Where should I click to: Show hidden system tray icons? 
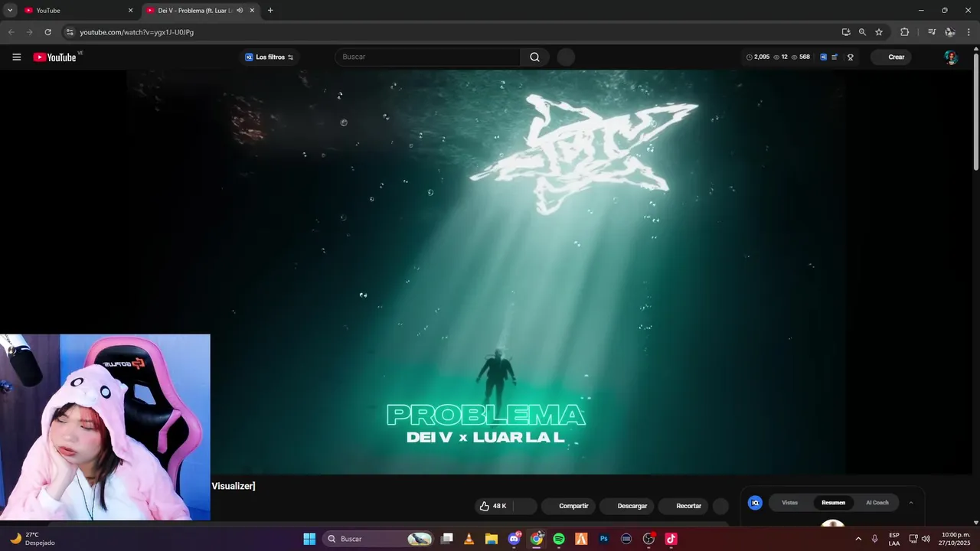(x=857, y=539)
